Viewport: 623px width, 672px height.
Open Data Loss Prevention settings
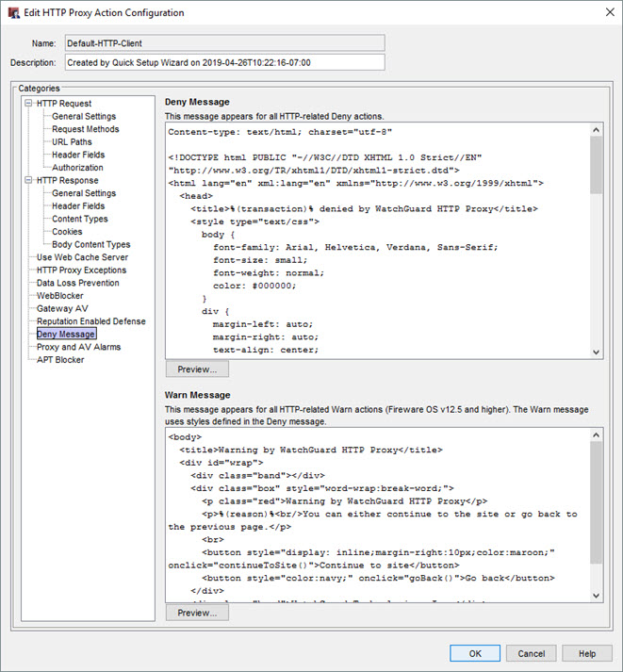(77, 283)
